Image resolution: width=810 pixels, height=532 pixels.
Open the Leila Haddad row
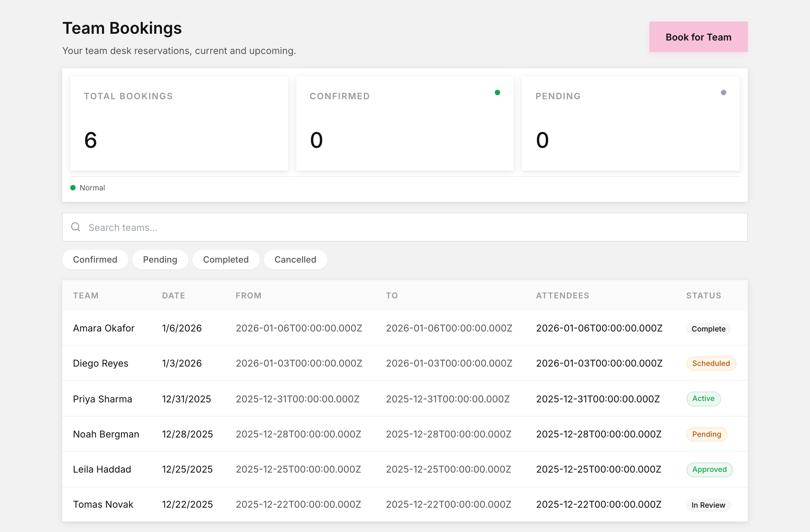405,469
